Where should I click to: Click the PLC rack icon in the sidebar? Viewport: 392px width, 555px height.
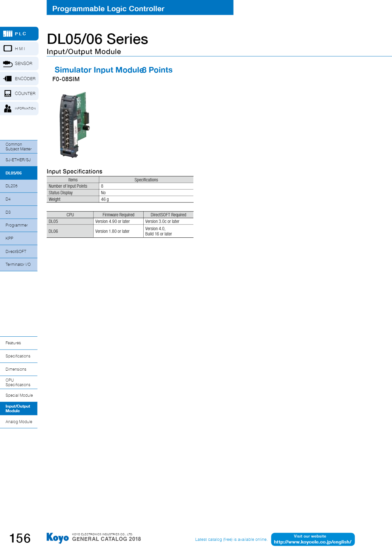(8, 34)
